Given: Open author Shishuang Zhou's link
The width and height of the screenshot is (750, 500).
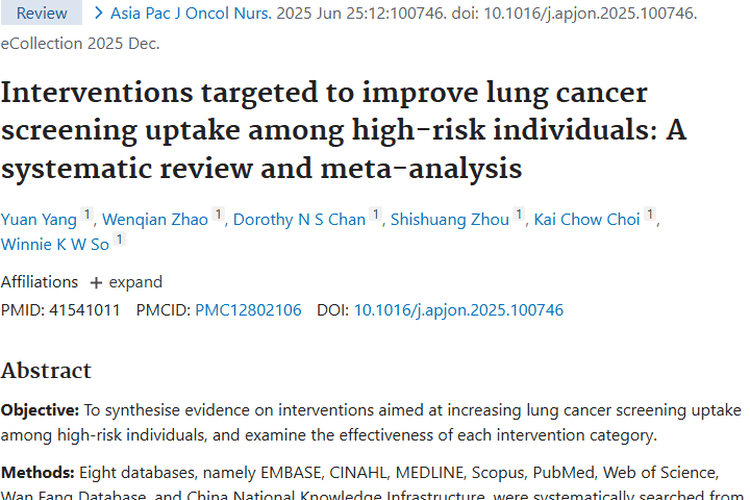Looking at the screenshot, I should coord(449,220).
